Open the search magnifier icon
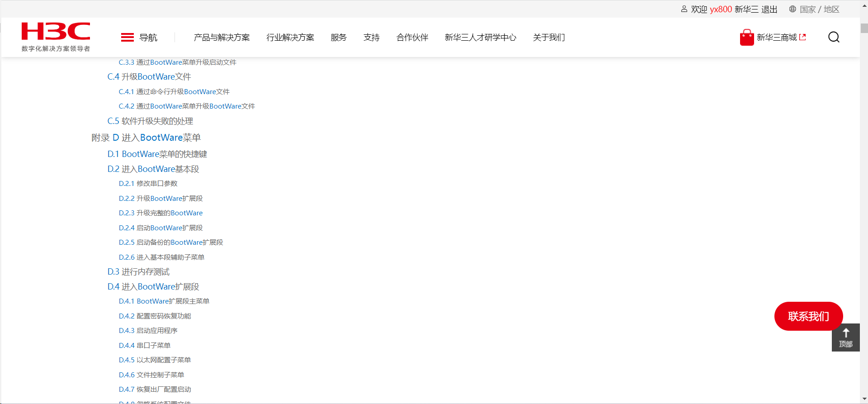Image resolution: width=868 pixels, height=404 pixels. (x=834, y=37)
